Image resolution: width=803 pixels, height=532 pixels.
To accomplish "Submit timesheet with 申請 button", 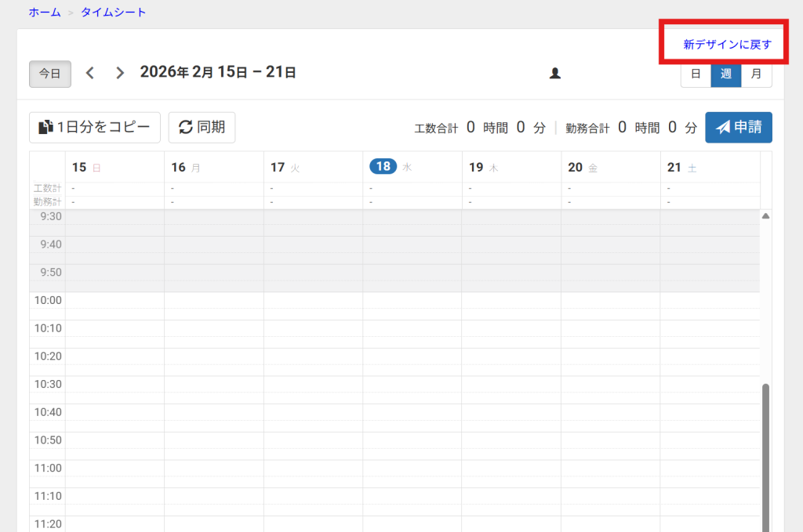I will [x=739, y=127].
